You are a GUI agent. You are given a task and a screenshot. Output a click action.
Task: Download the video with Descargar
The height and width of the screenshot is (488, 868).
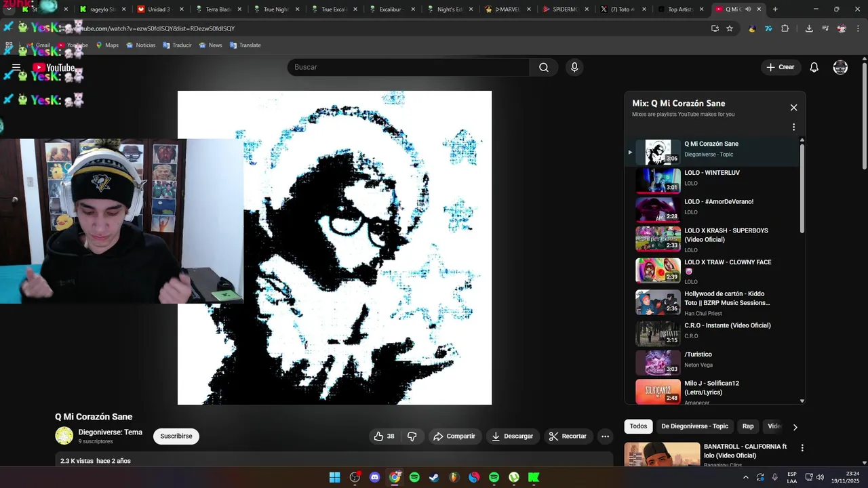[x=513, y=436]
